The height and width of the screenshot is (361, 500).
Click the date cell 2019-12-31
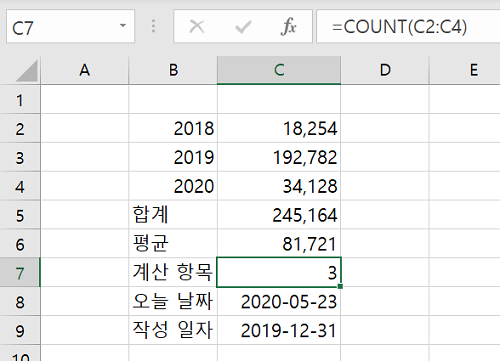point(279,331)
